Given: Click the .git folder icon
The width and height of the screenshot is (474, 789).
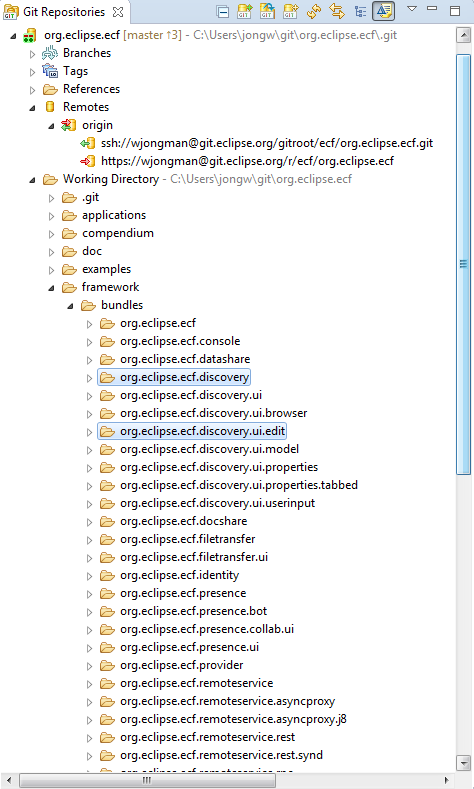Looking at the screenshot, I should [x=69, y=197].
